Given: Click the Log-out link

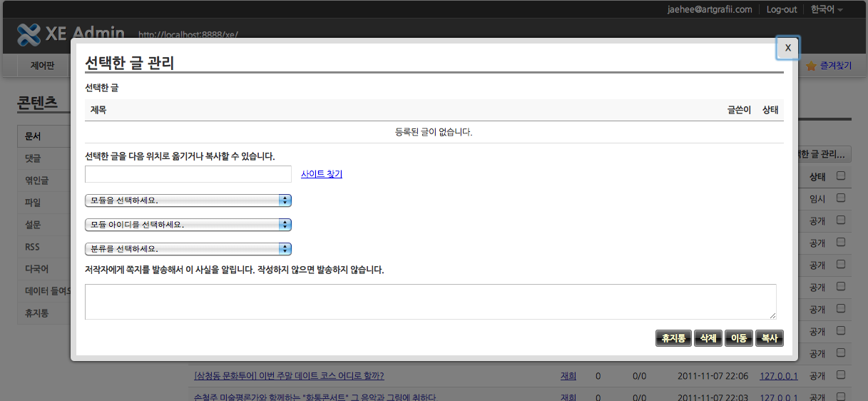Looking at the screenshot, I should tap(782, 9).
